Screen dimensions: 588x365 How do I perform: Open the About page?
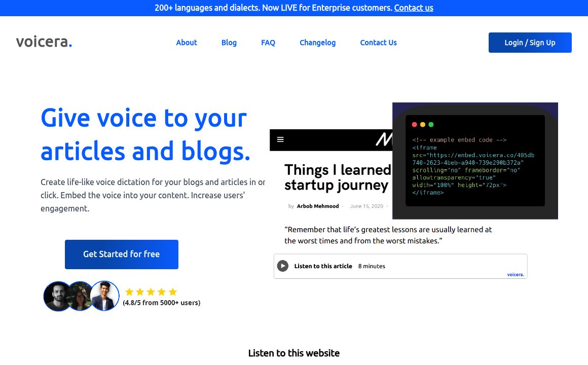[x=187, y=43]
